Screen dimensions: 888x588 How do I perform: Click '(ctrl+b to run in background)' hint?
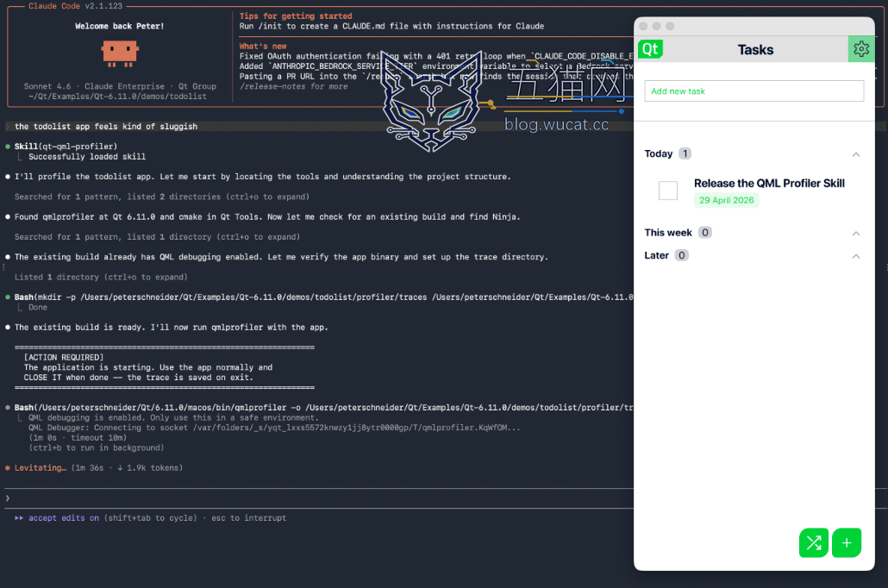tap(97, 447)
